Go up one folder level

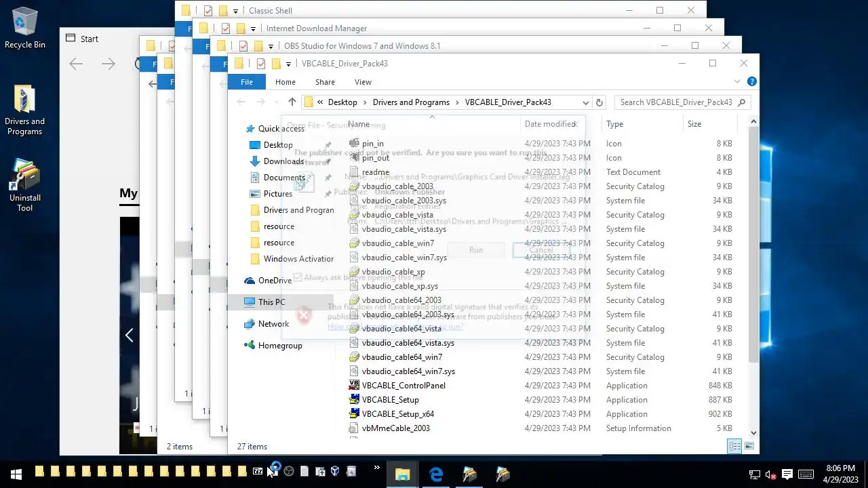tap(292, 102)
